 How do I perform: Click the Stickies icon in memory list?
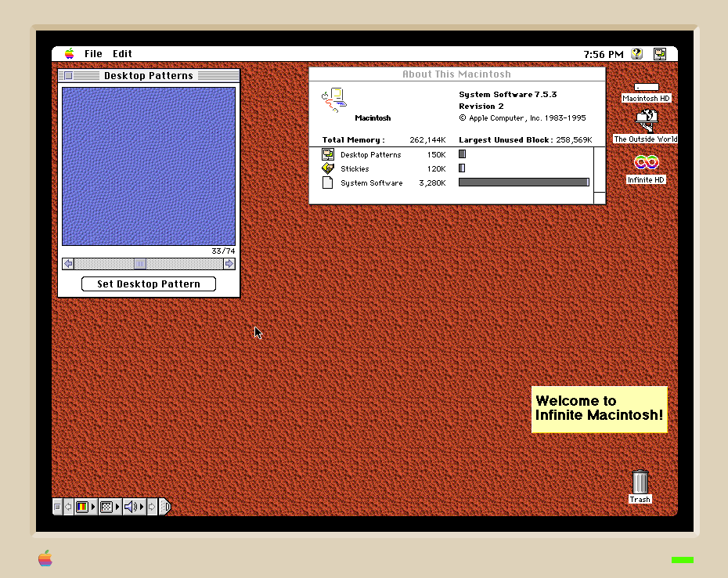pyautogui.click(x=328, y=168)
